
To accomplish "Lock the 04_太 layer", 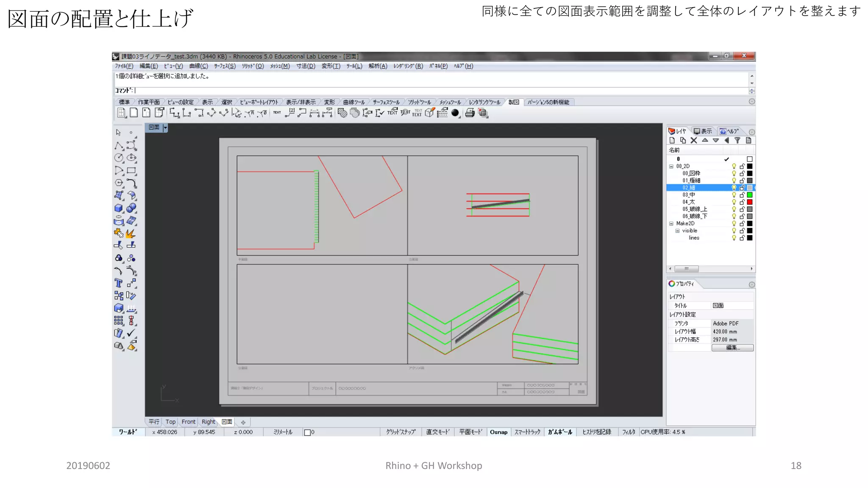I will 742,202.
